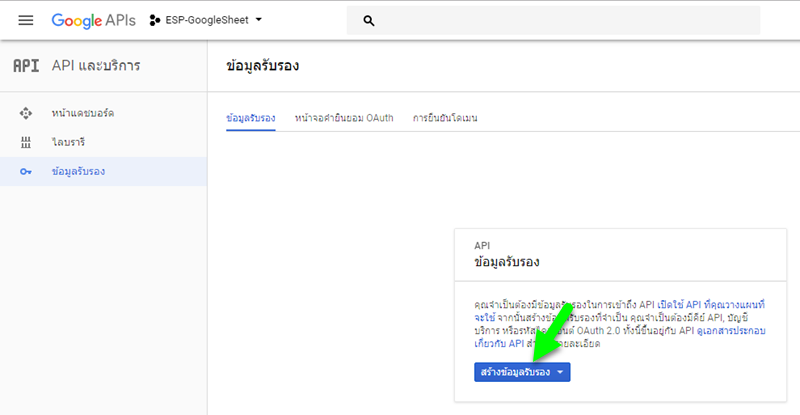Click the Google APIs logo
The width and height of the screenshot is (800, 415).
pyautogui.click(x=93, y=20)
